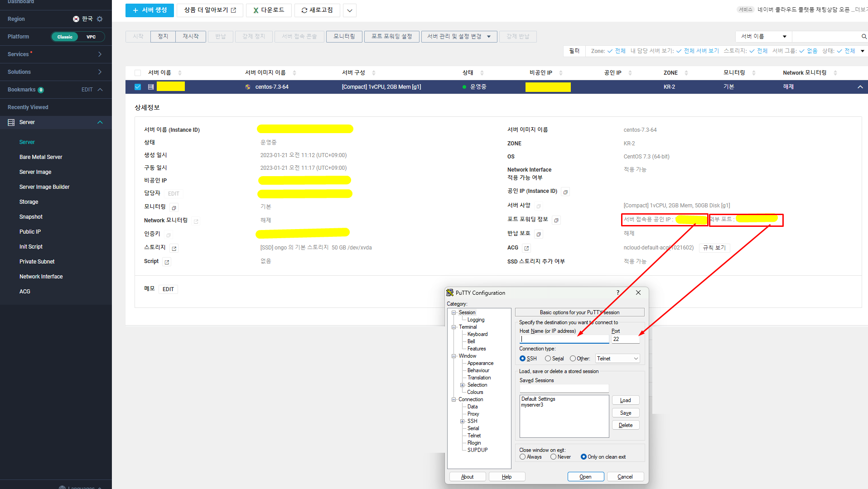Open the Script external link icon

click(x=167, y=262)
